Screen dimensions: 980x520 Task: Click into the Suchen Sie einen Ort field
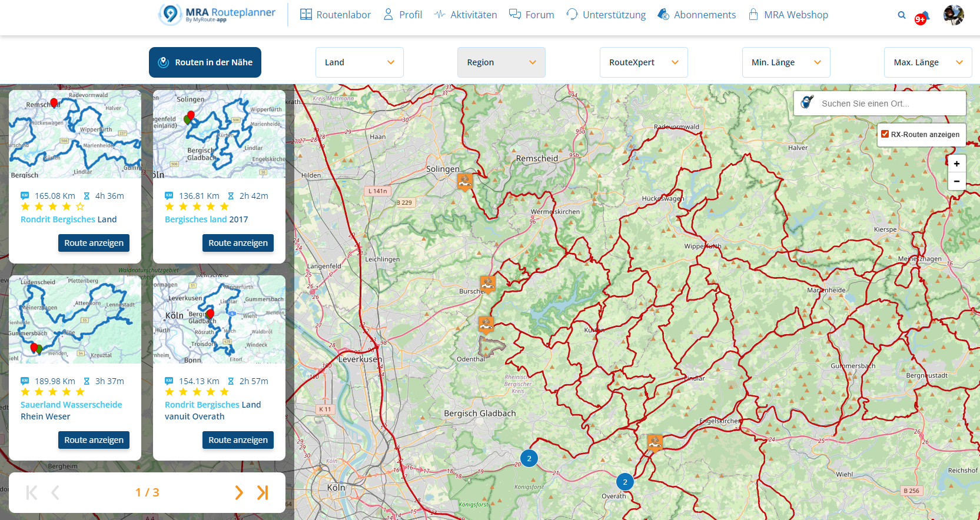890,104
